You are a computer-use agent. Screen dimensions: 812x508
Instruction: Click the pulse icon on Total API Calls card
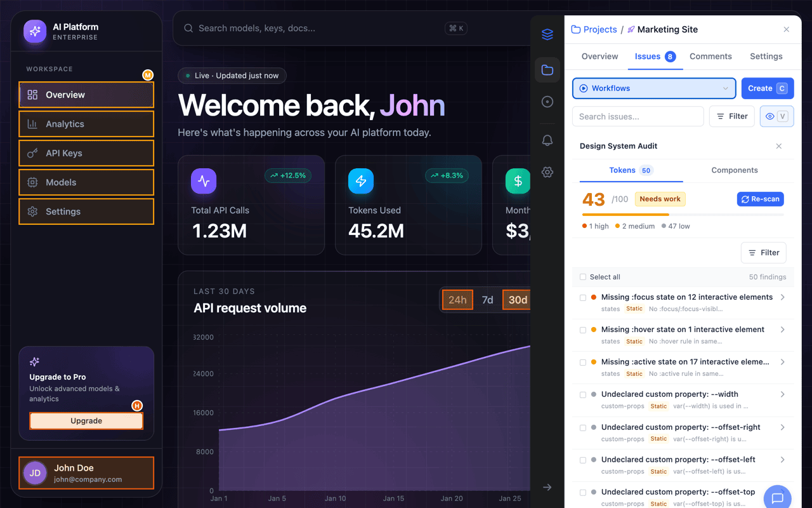pyautogui.click(x=204, y=181)
